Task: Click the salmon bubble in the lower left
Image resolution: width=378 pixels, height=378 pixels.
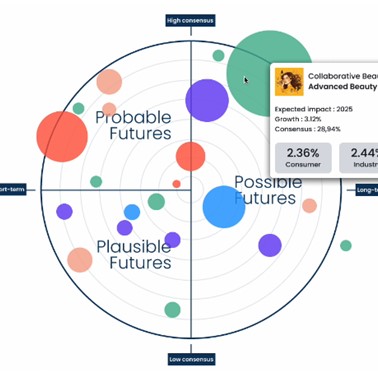Action: [x=80, y=260]
